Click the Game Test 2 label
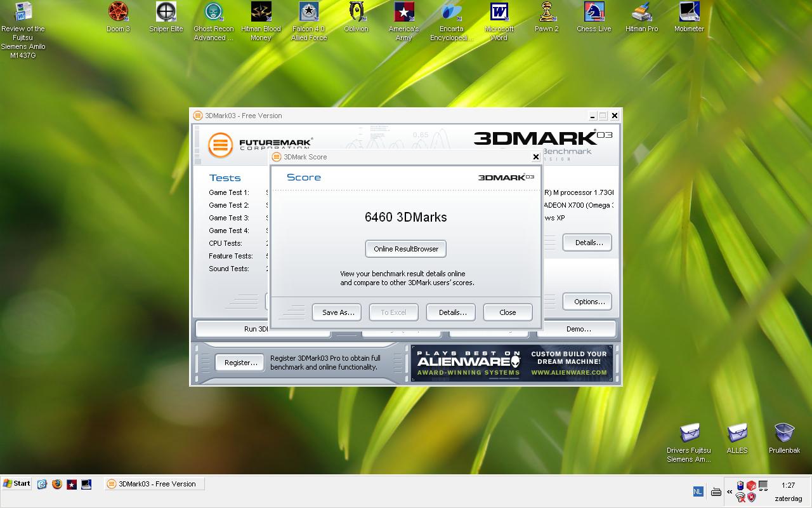 pyautogui.click(x=229, y=205)
